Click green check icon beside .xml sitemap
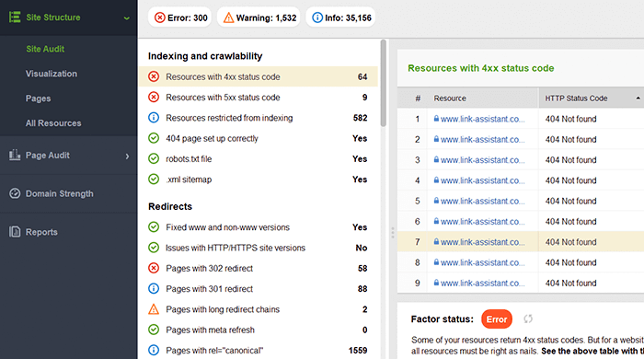This screenshot has width=644, height=359. 154,179
